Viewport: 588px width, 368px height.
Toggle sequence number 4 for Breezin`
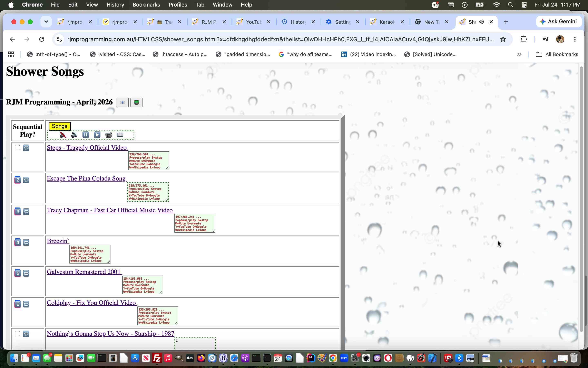click(18, 242)
